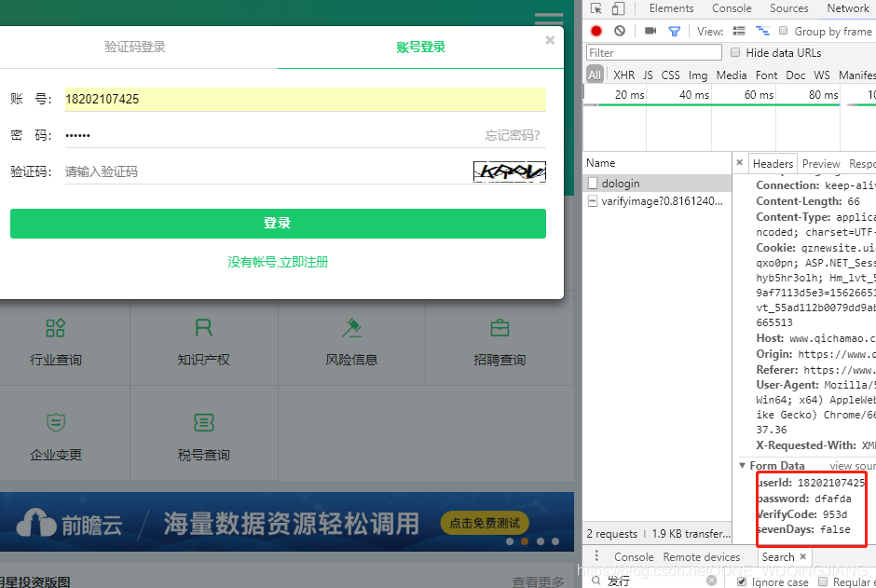This screenshot has height=588, width=876.
Task: Close the request details pane
Action: pos(739,162)
